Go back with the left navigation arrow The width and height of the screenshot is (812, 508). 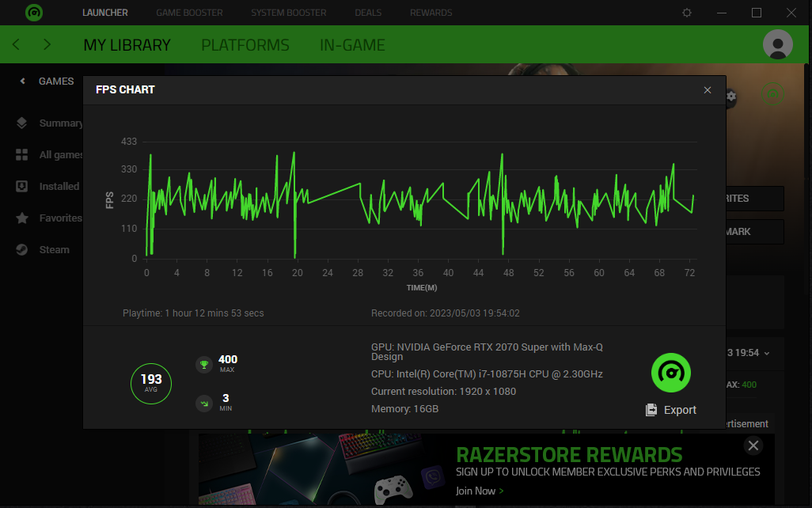pos(16,44)
